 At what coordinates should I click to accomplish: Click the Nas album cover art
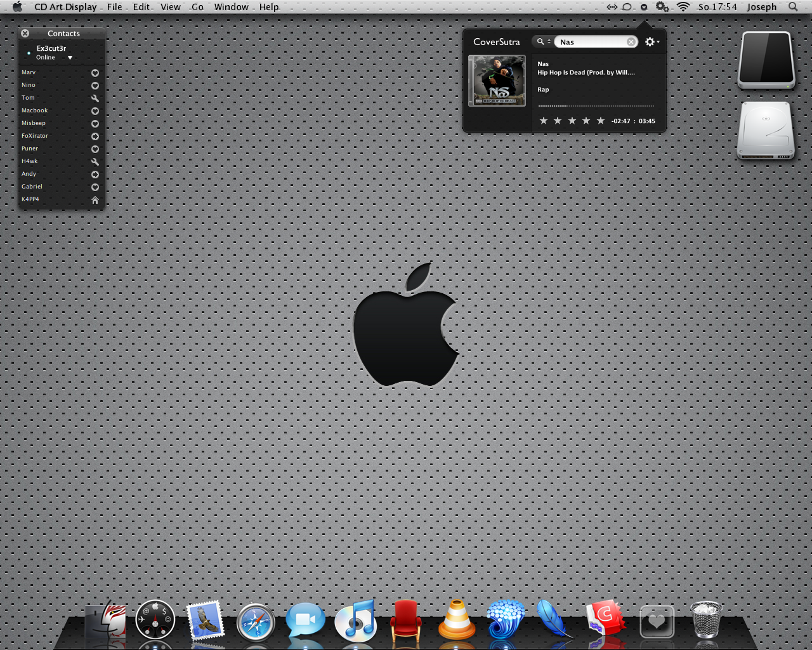(x=497, y=81)
